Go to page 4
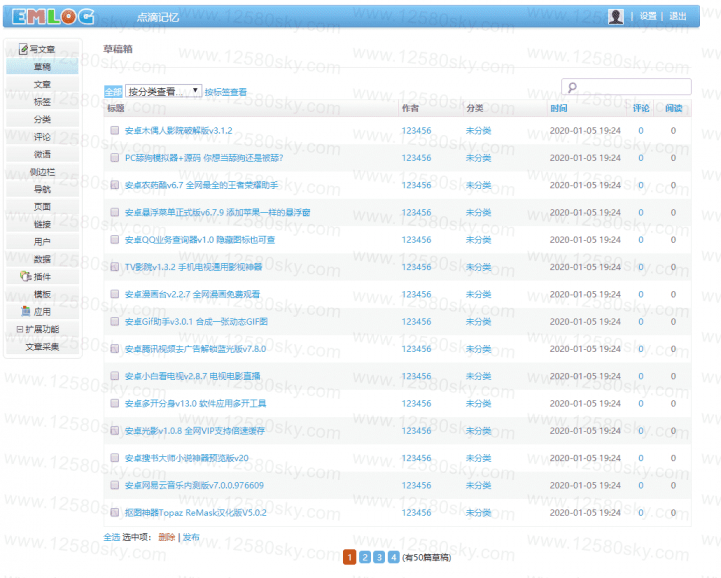The width and height of the screenshot is (721, 578). (x=394, y=557)
